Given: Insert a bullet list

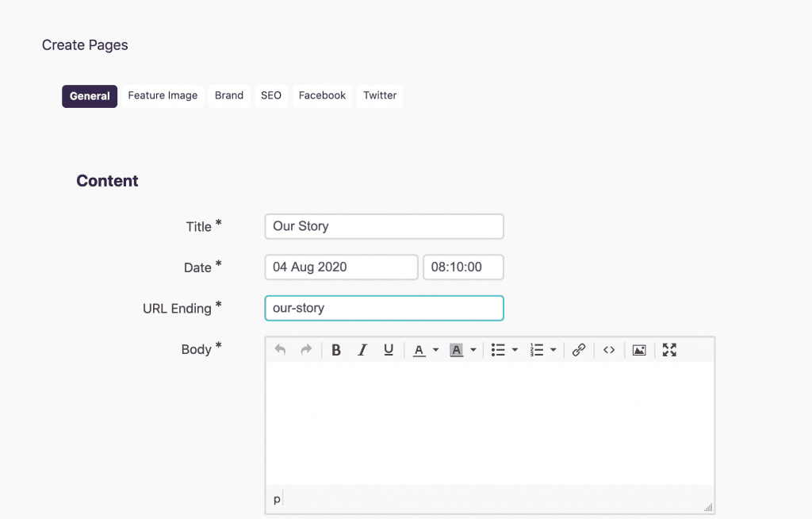Looking at the screenshot, I should pyautogui.click(x=498, y=350).
